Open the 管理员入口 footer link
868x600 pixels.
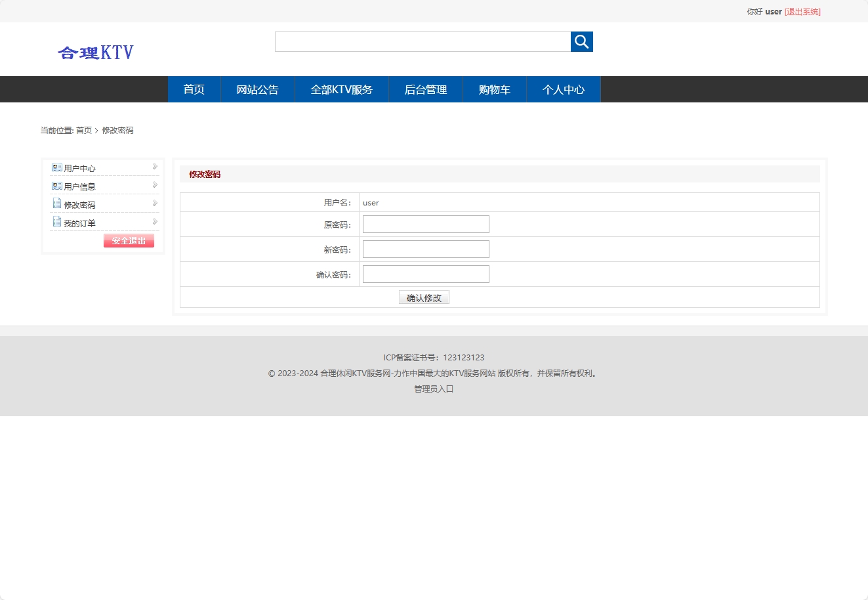point(434,389)
